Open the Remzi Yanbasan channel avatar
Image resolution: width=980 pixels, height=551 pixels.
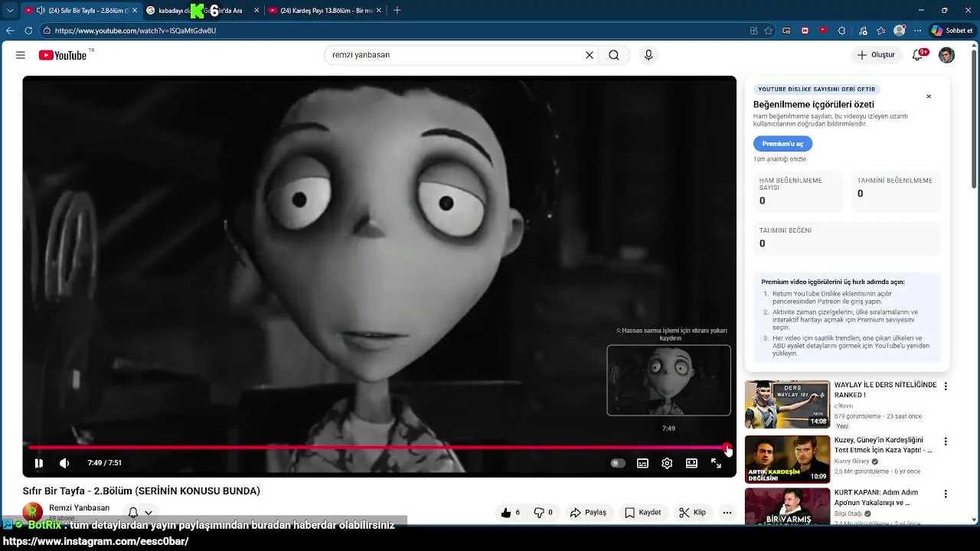[33, 512]
